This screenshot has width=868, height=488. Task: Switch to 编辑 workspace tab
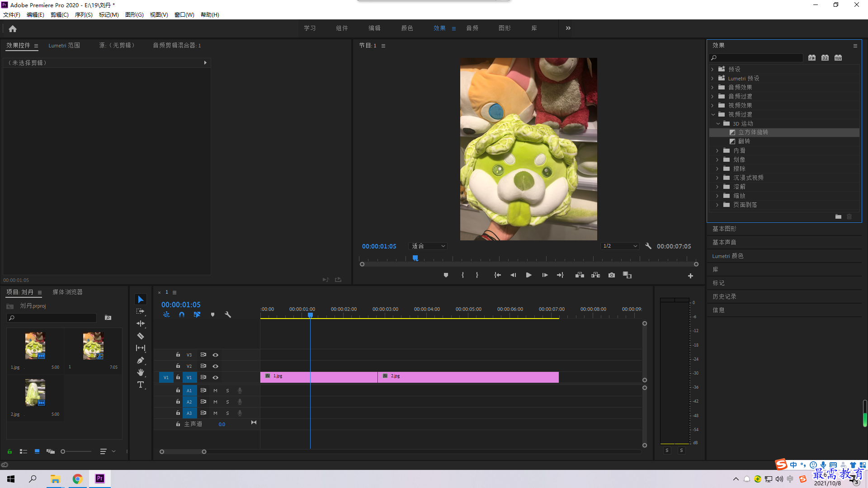coord(374,28)
